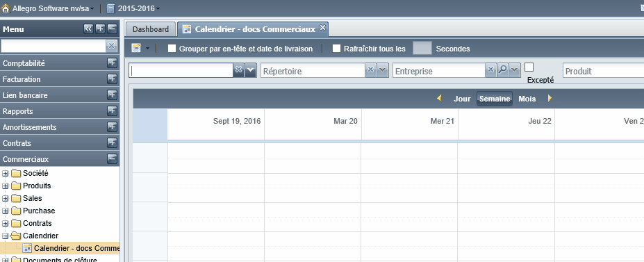644x262 pixels.
Task: Open the Répertoire dropdown arrow
Action: pos(382,69)
